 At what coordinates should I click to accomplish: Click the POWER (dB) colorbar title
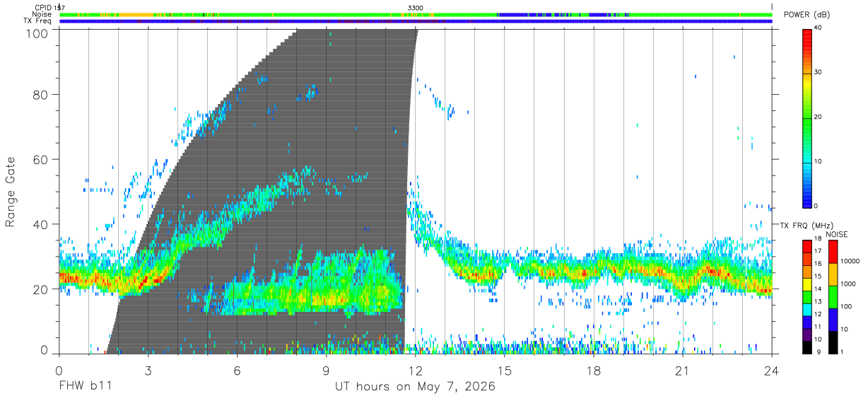pyautogui.click(x=807, y=15)
